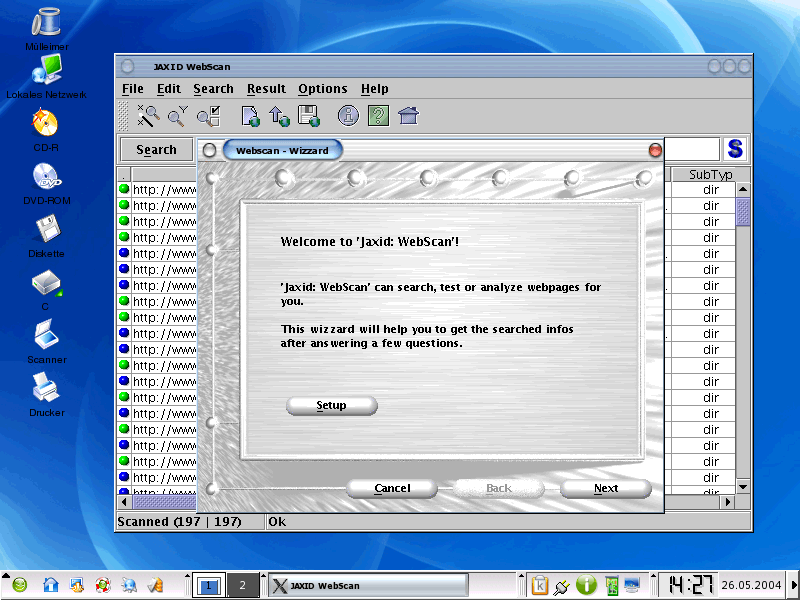Click the right arrow of the horizontal scrollbar
This screenshot has width=800, height=600.
click(x=728, y=502)
